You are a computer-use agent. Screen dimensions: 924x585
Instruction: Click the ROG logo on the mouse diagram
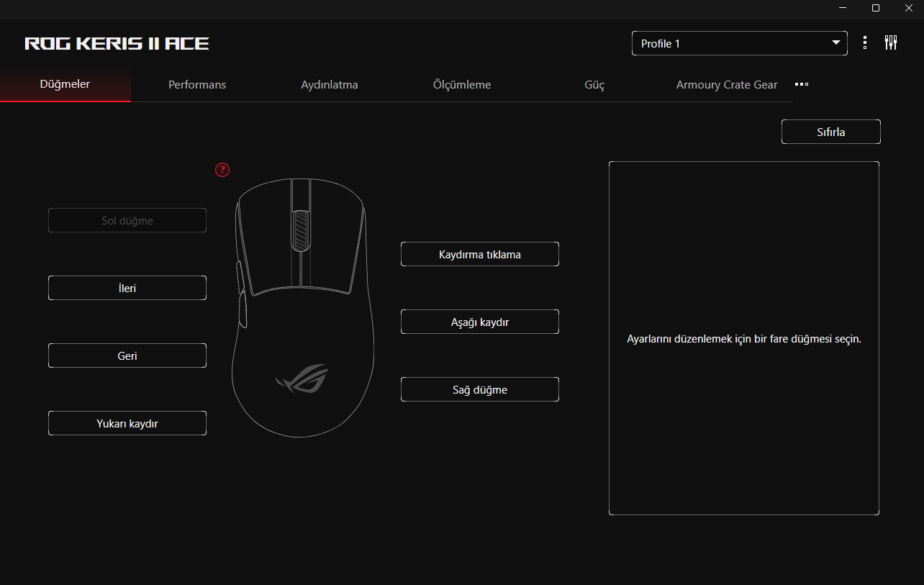pos(302,378)
